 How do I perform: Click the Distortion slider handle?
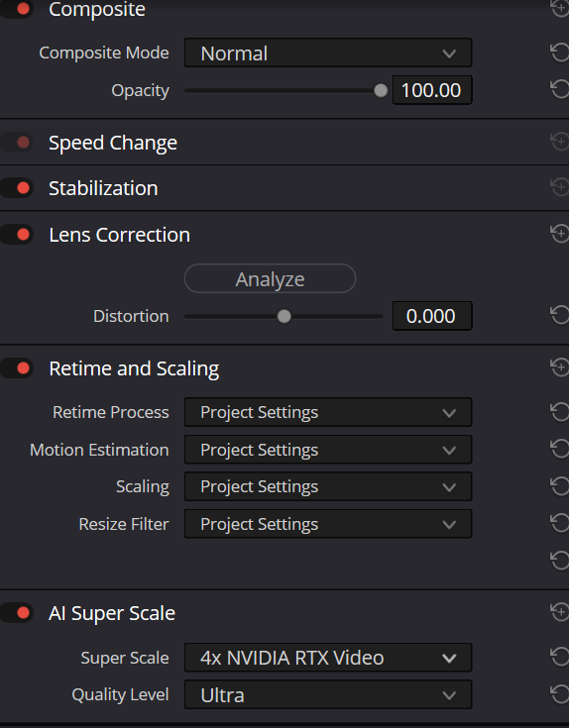tap(284, 316)
